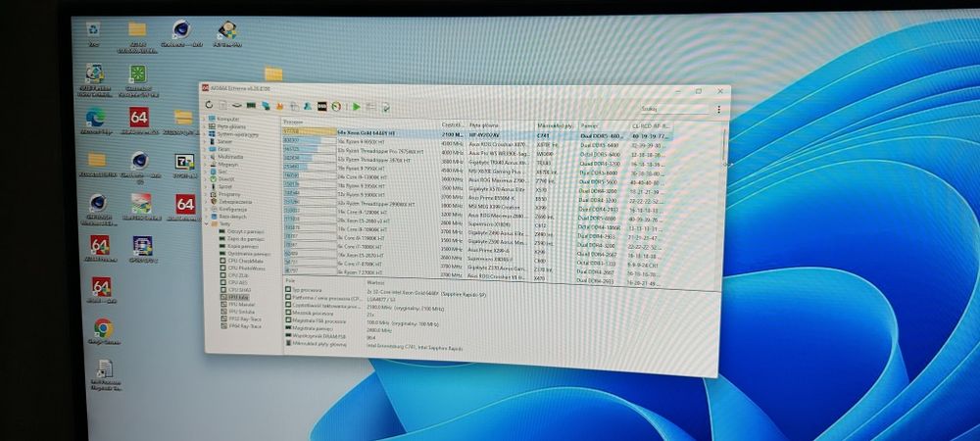The width and height of the screenshot is (980, 441).
Task: Expand the Multimedia tree node
Action: [x=205, y=157]
